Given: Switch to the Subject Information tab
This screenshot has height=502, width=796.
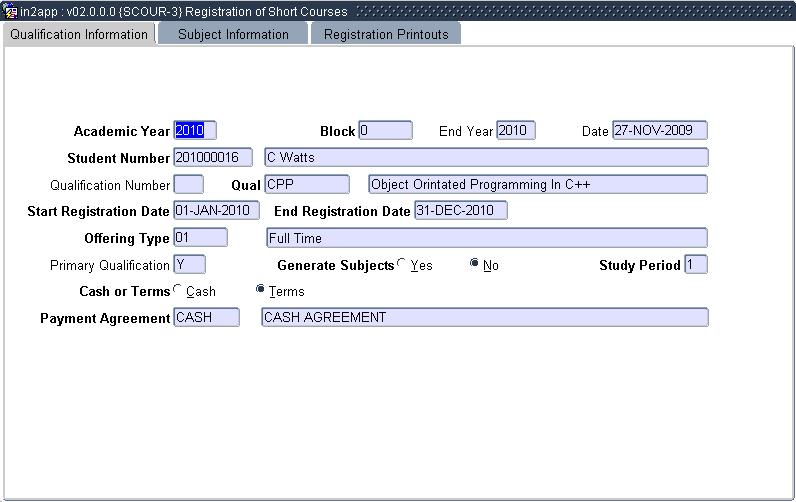Looking at the screenshot, I should pyautogui.click(x=233, y=34).
